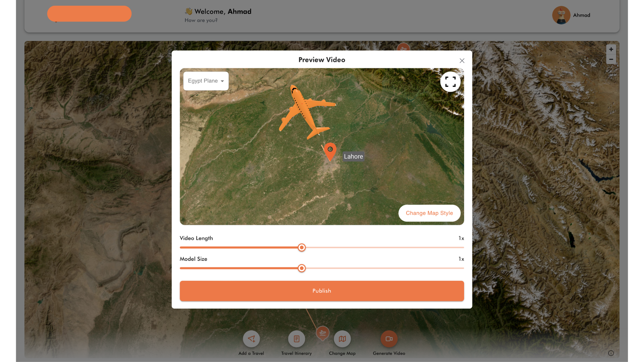Click Generate Video icon
Screen dimensions: 644x362
point(389,339)
